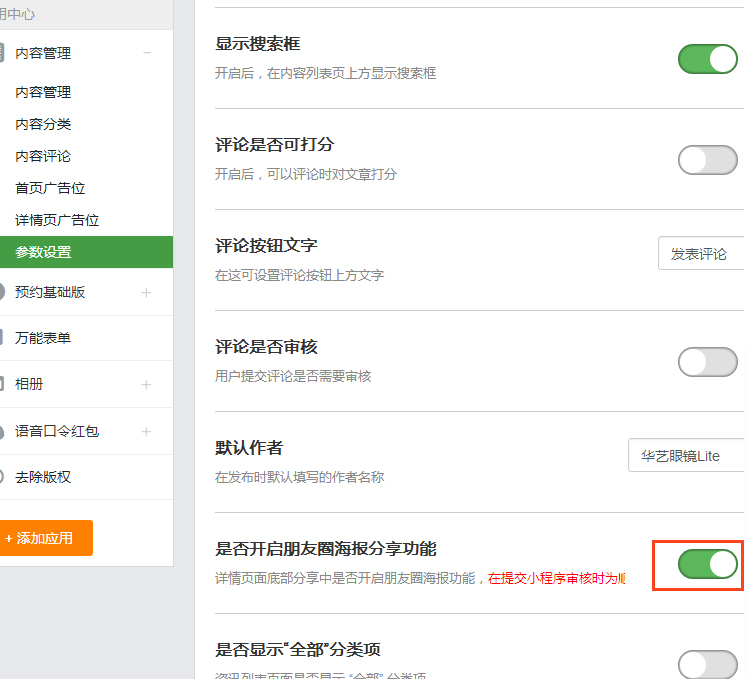
Task: Go to 内容评论 in the sidebar
Action: 43,156
